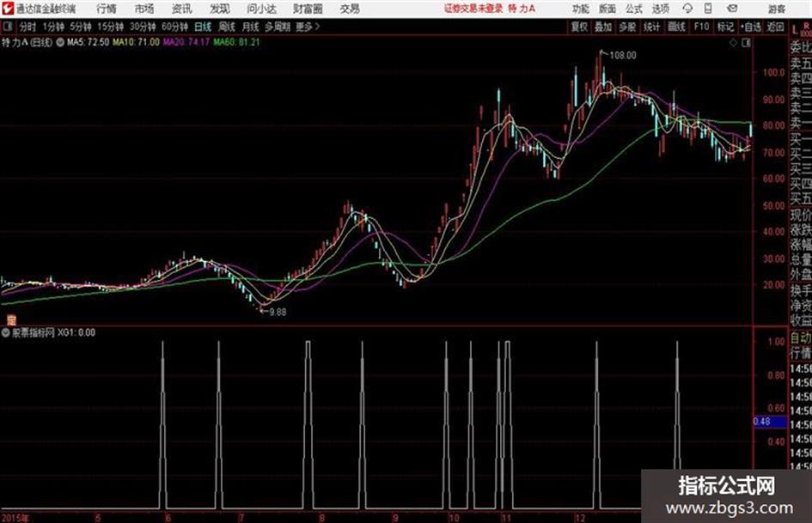Click the 统计 statistics button
This screenshot has width=812, height=523.
(x=652, y=27)
